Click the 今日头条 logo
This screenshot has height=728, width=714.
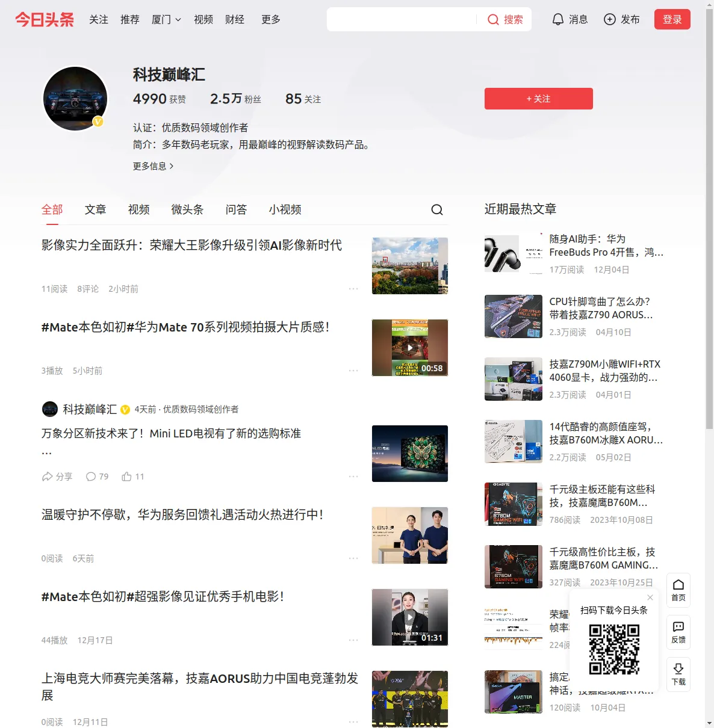(x=45, y=19)
